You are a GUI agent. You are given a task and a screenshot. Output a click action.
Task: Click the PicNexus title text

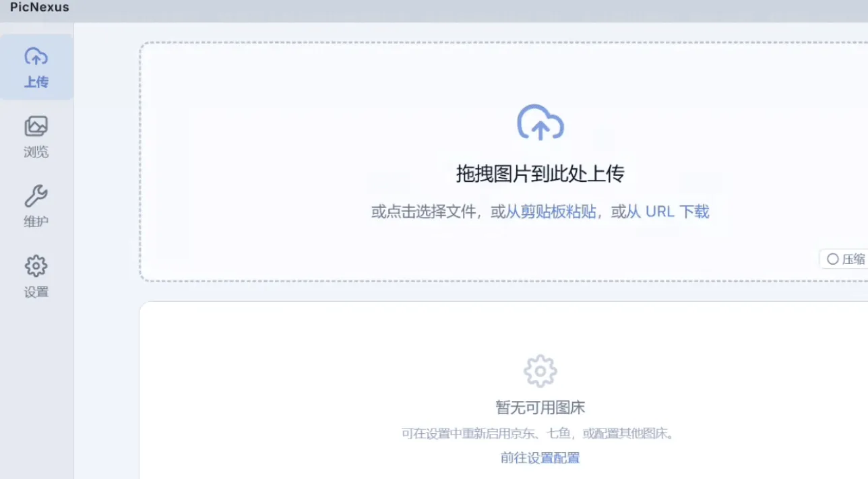point(40,7)
